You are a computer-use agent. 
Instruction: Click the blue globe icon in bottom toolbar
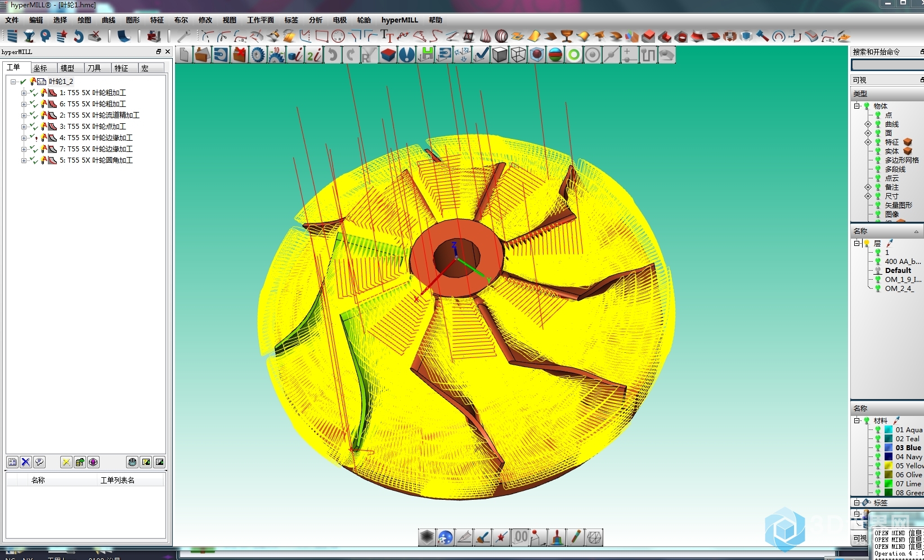pos(445,537)
